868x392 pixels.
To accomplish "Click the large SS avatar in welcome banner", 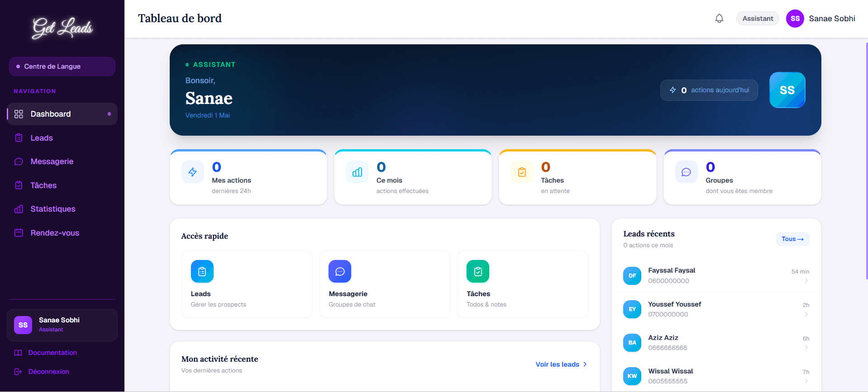I will pyautogui.click(x=787, y=90).
